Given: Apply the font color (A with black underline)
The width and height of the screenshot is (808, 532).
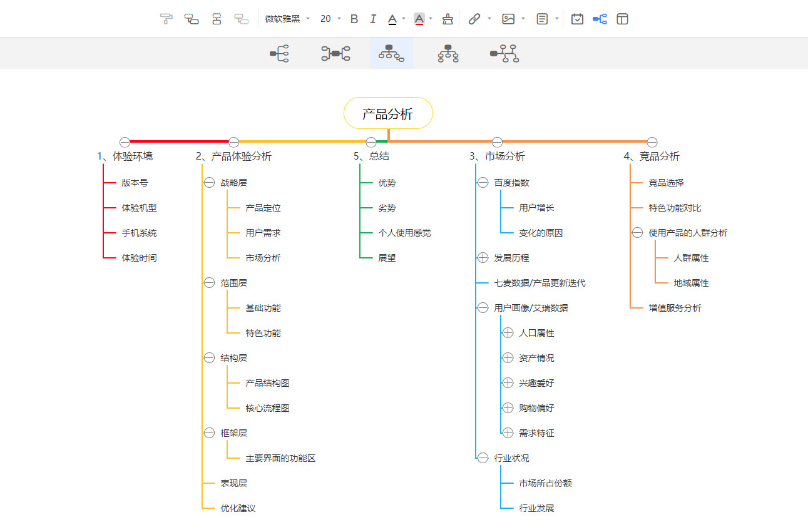Looking at the screenshot, I should (x=392, y=19).
